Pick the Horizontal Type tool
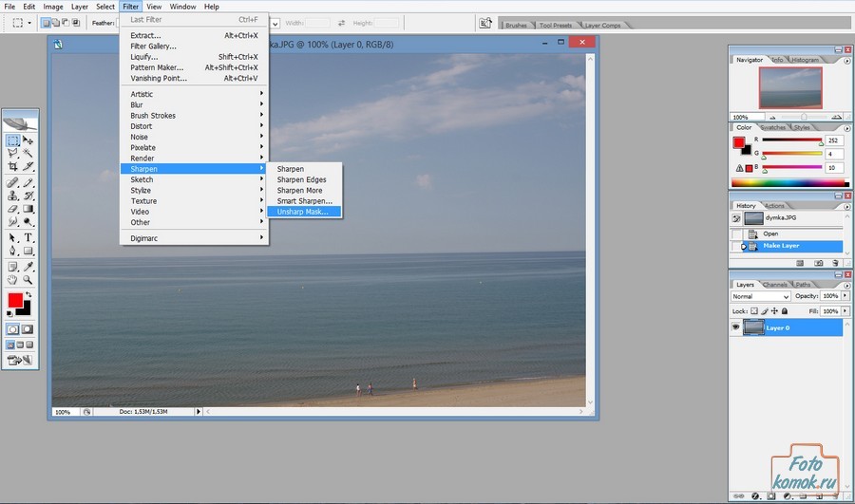Image resolution: width=855 pixels, height=504 pixels. [28, 237]
